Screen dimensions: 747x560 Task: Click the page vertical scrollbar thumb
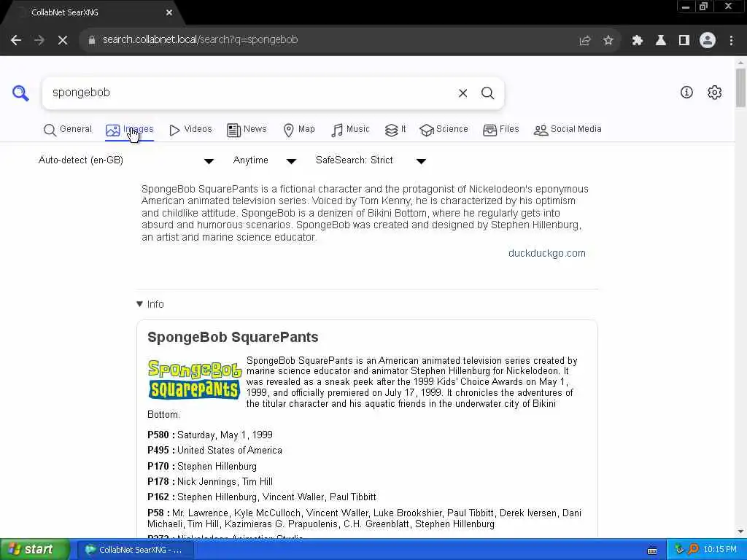(740, 88)
